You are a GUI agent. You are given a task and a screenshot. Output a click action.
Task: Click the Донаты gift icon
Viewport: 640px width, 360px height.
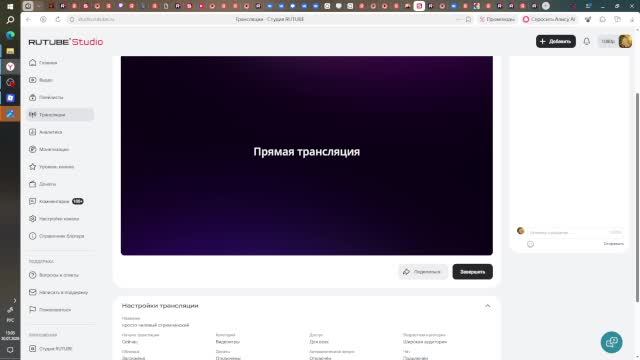pos(33,184)
